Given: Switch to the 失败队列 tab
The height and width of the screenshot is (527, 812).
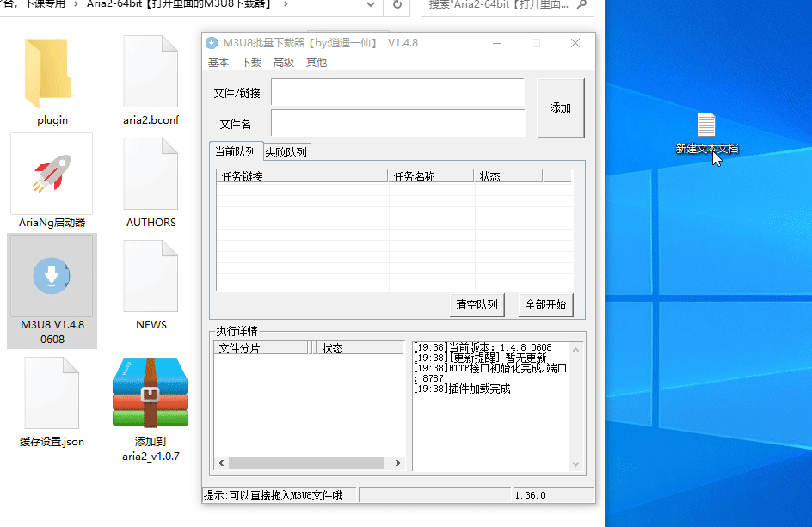Looking at the screenshot, I should tap(286, 152).
